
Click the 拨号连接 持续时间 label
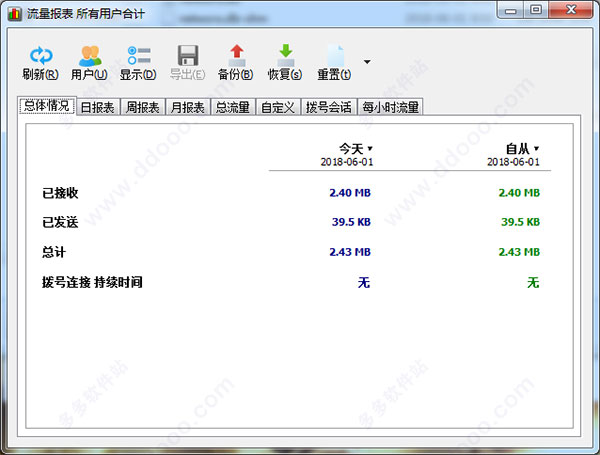92,282
